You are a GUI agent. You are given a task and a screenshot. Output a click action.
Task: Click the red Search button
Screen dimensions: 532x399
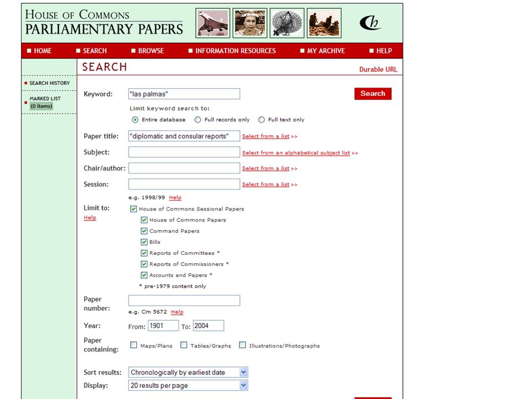pos(373,94)
